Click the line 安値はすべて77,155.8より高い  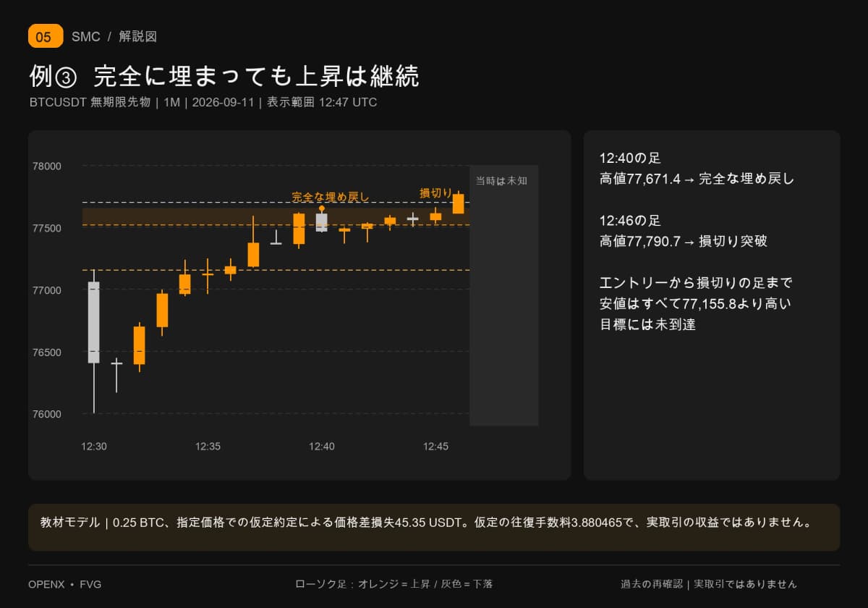pos(695,304)
